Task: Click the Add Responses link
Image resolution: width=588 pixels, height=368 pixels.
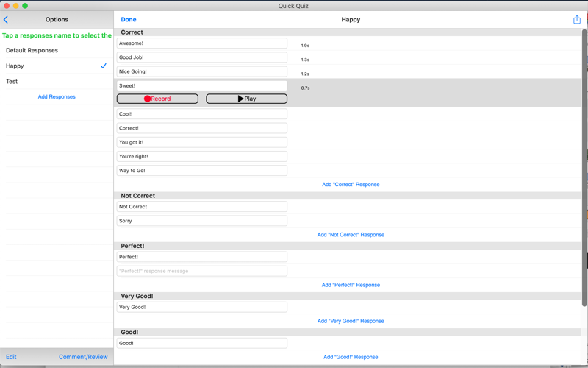Action: 57,97
